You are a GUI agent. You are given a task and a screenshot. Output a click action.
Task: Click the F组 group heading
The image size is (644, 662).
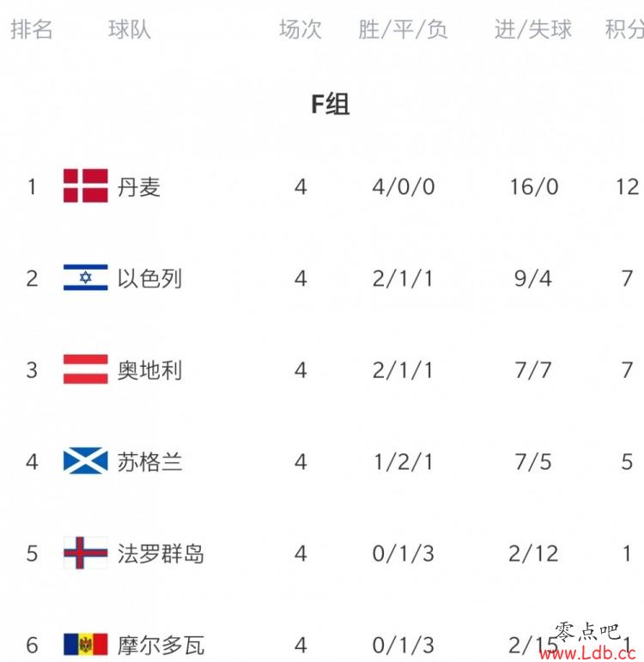331,104
